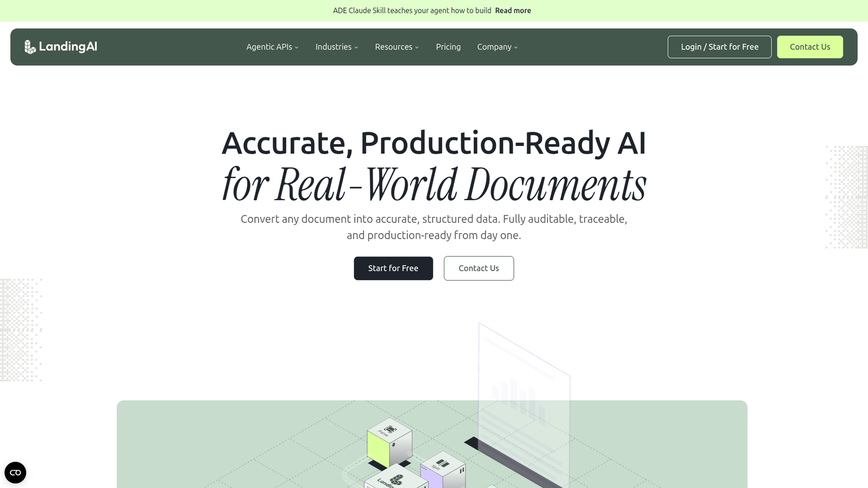This screenshot has height=488, width=868.
Task: Expand the Agentic APIs dropdown menu
Action: (272, 47)
